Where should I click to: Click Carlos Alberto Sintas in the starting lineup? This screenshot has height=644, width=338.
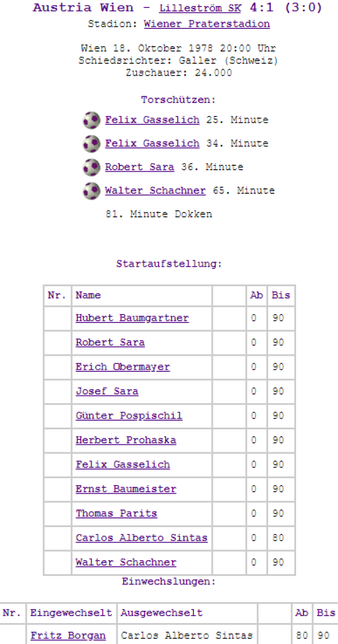(x=141, y=538)
